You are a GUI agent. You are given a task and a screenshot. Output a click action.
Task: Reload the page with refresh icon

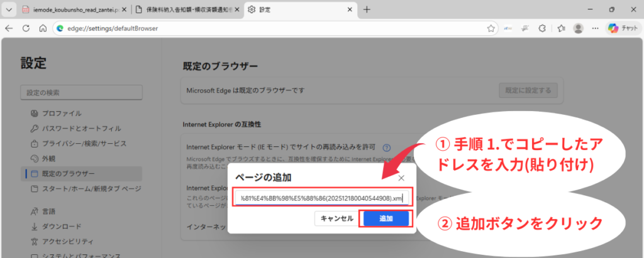click(26, 28)
